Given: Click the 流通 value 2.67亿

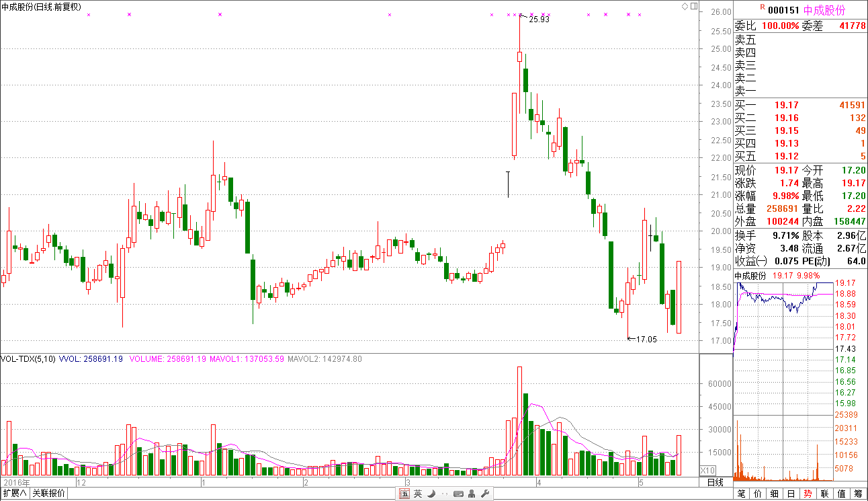Looking at the screenshot, I should click(851, 249).
